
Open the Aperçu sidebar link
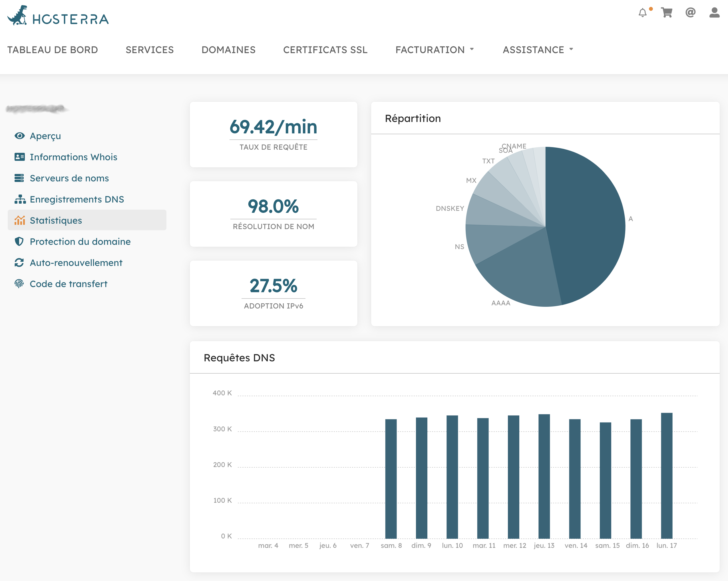click(x=45, y=136)
